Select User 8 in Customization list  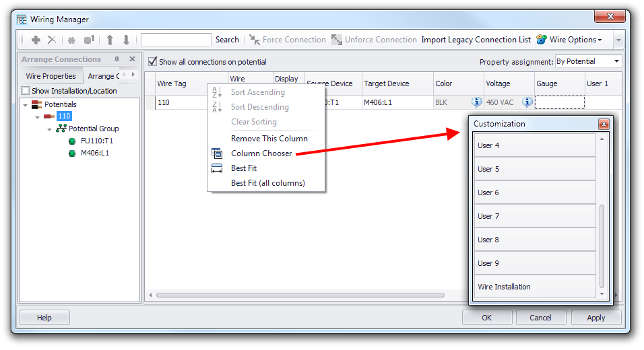[534, 239]
